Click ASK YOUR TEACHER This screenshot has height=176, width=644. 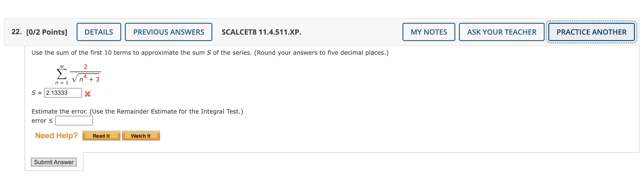pos(502,32)
